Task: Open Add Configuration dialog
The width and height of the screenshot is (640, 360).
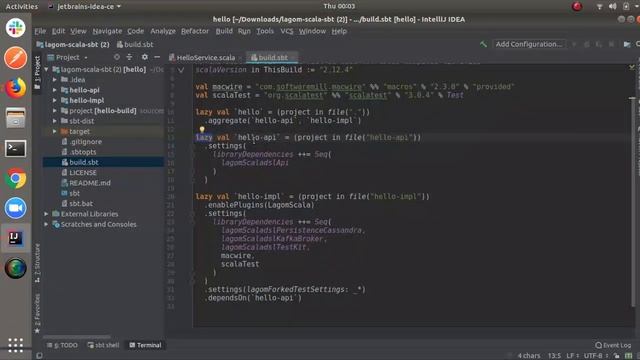Action: pyautogui.click(x=529, y=44)
